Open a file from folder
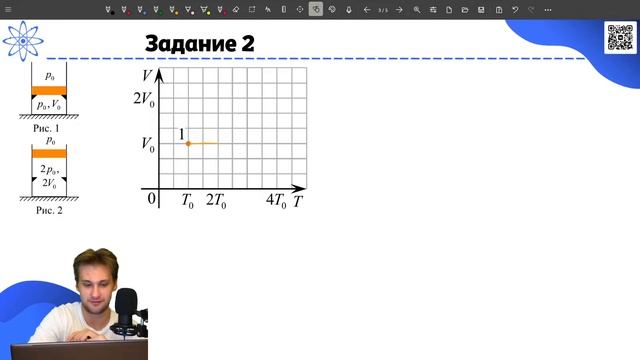The width and height of the screenshot is (640, 360). point(465,10)
